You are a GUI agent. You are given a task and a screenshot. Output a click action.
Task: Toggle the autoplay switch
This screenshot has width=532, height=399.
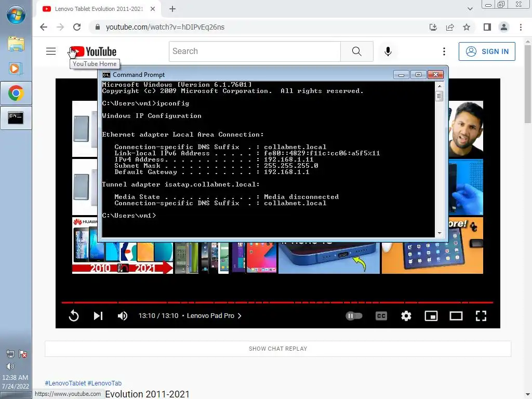coord(354,316)
